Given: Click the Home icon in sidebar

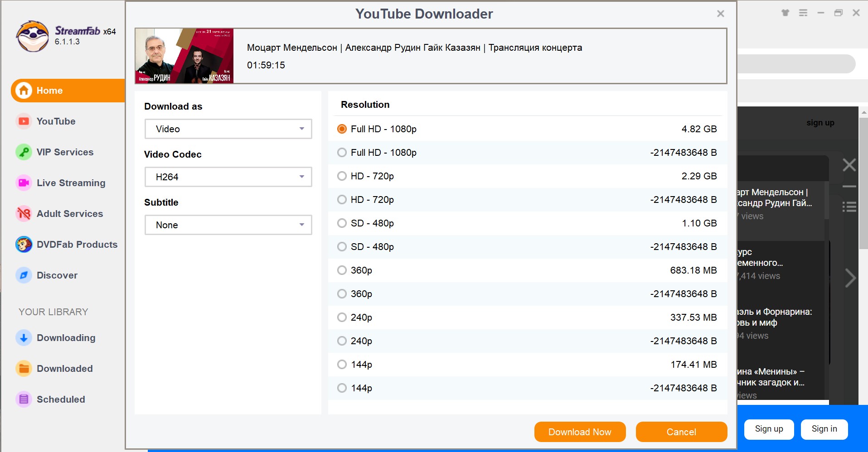Looking at the screenshot, I should tap(24, 91).
